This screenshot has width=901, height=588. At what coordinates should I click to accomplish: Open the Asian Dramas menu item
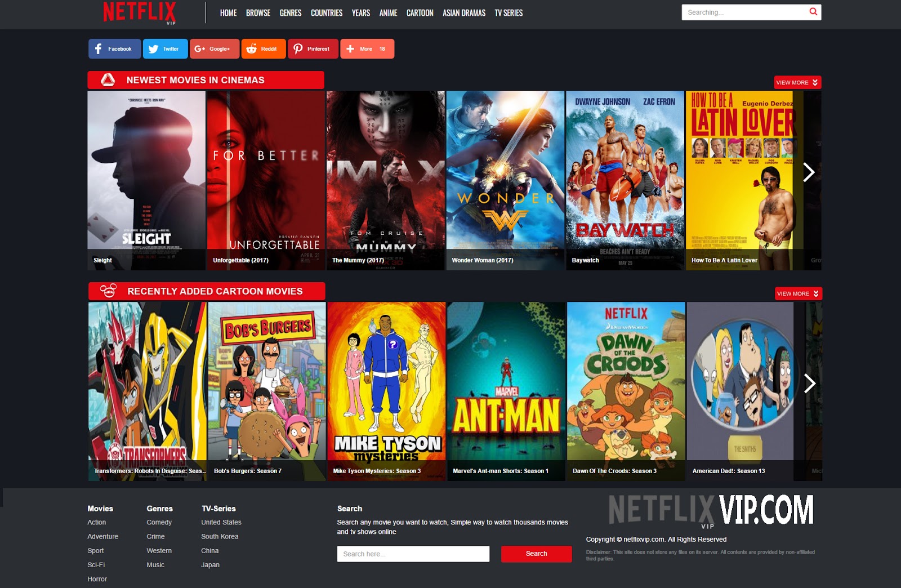(x=464, y=13)
